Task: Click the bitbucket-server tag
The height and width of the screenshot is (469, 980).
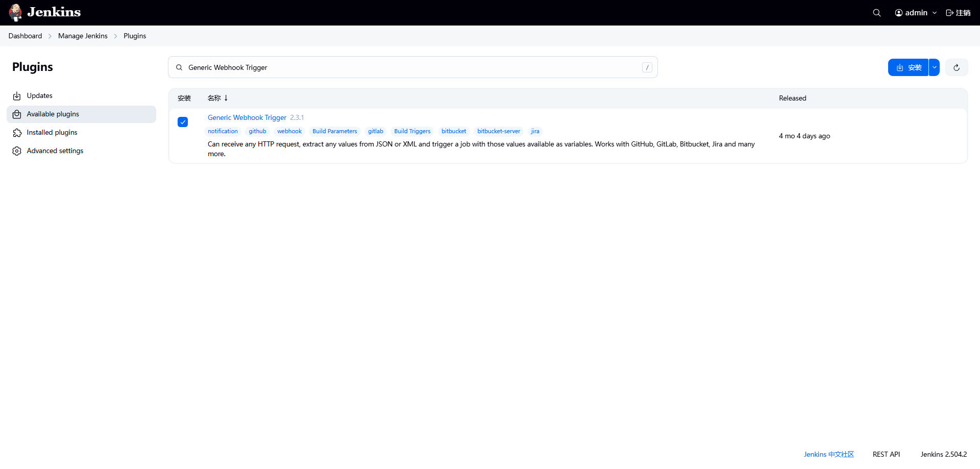Action: click(499, 131)
